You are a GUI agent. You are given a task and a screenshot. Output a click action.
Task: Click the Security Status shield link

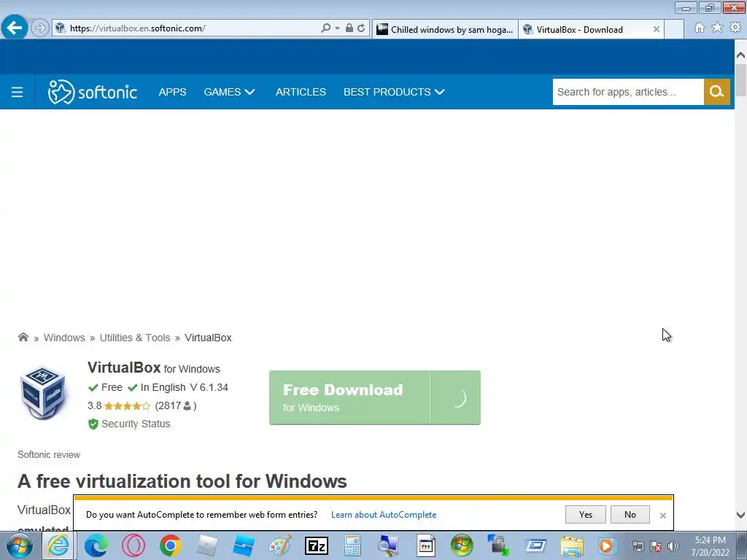point(129,424)
